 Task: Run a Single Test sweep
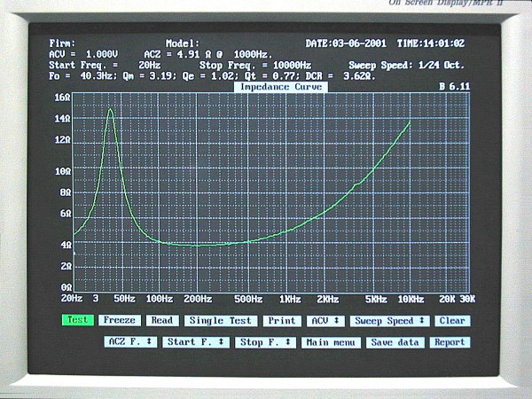[x=221, y=321]
